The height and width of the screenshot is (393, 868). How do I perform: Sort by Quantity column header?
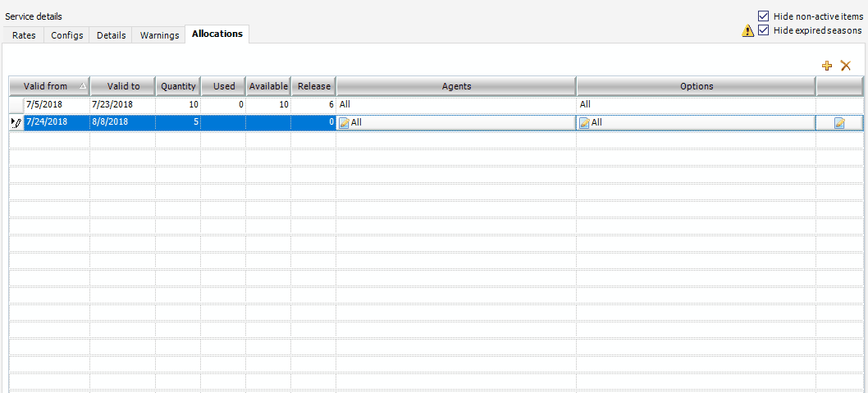178,86
